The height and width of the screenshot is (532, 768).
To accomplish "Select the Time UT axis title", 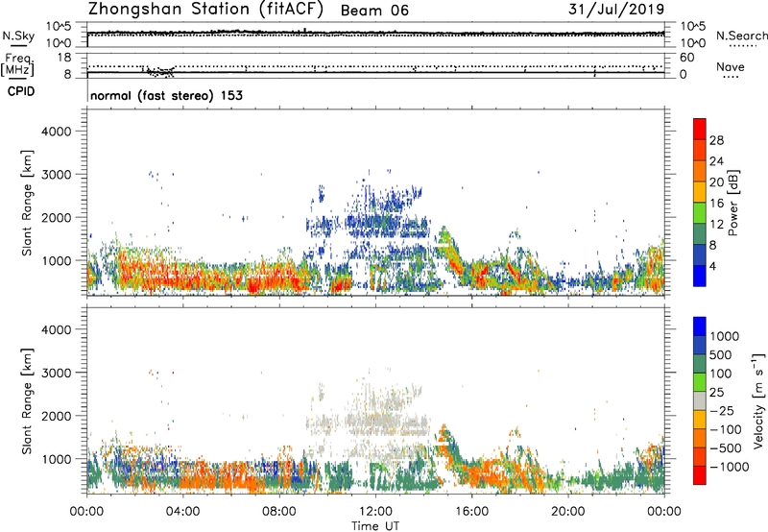I will coord(375,526).
